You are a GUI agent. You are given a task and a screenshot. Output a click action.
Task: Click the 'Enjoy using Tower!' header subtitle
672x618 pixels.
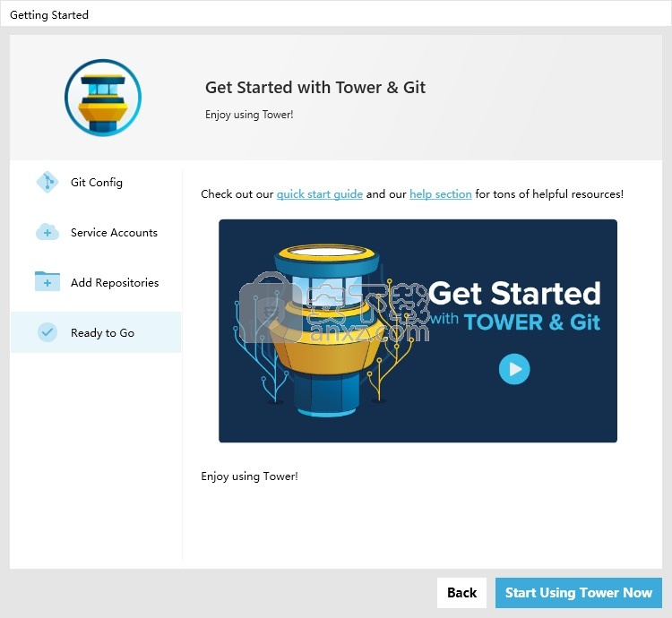point(249,115)
